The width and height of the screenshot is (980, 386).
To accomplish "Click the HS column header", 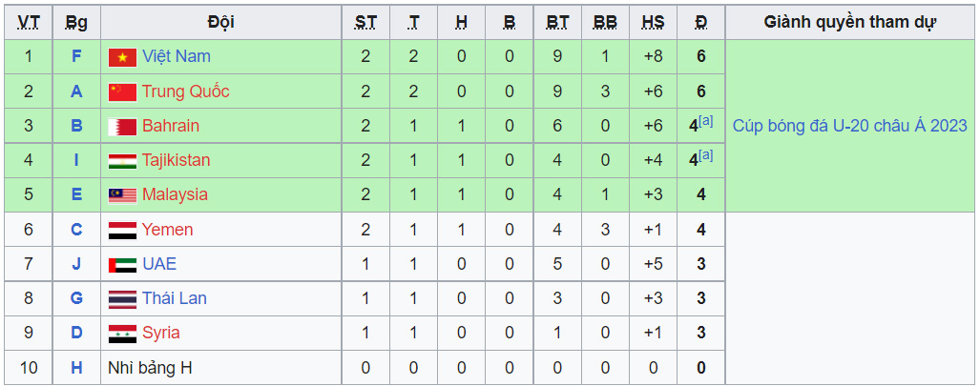I will pyautogui.click(x=653, y=22).
